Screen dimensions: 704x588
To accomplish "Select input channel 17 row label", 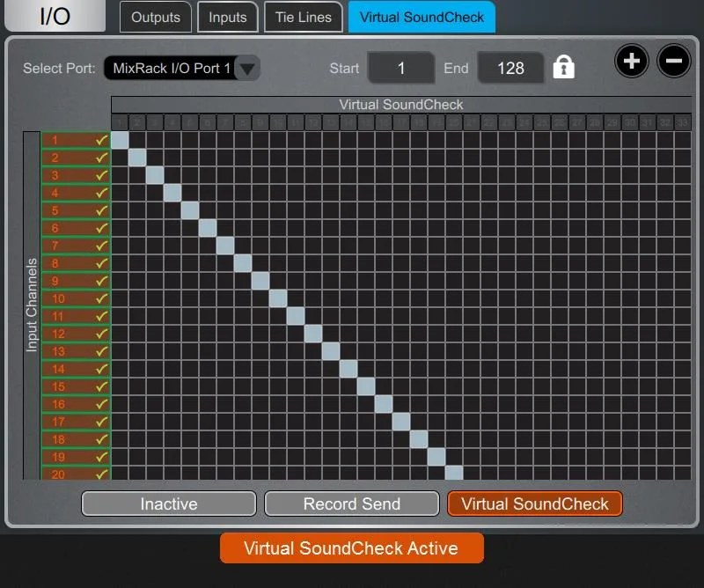I will click(76, 422).
